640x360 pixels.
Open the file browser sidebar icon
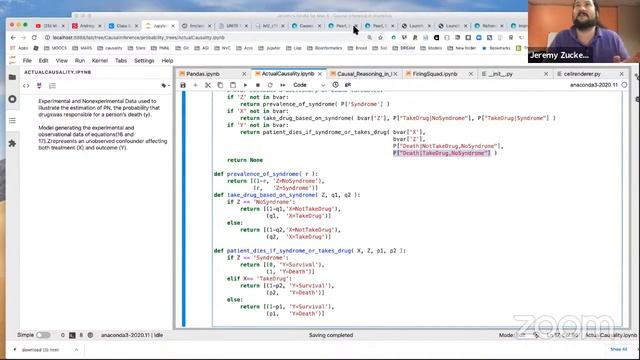12,77
